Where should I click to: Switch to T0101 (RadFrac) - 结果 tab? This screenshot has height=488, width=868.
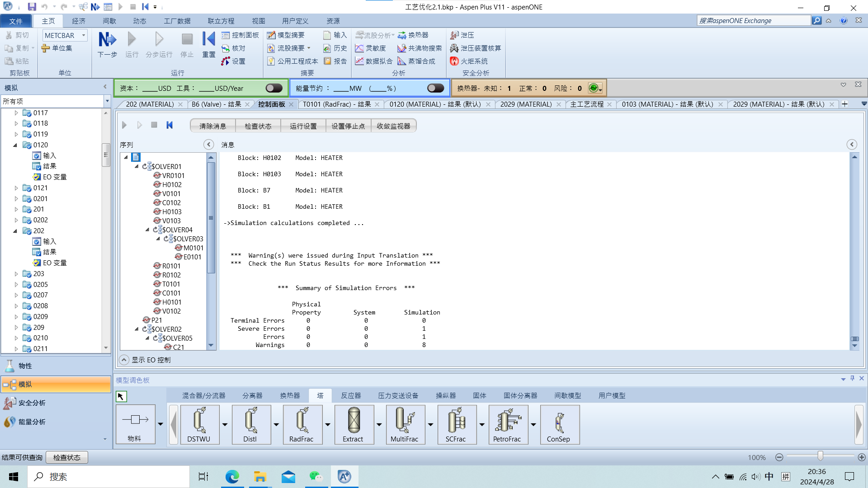[x=337, y=104]
